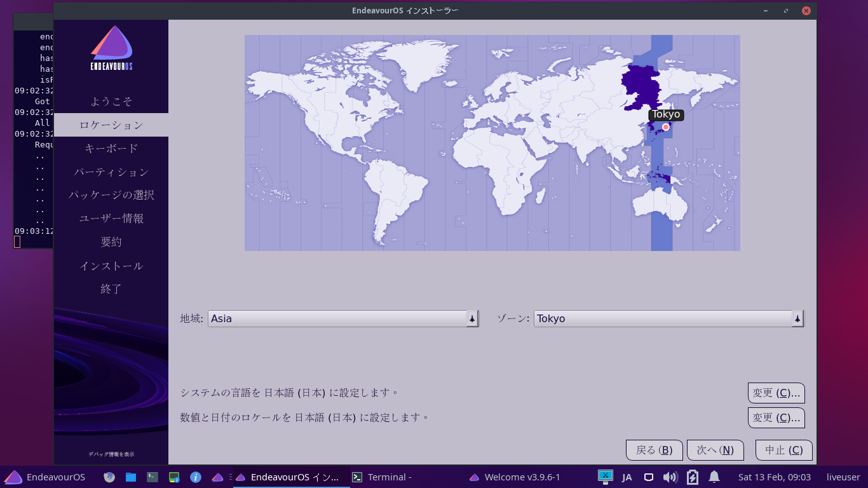868x488 pixels.
Task: Select the キーボード step in sidebar
Action: (x=111, y=148)
